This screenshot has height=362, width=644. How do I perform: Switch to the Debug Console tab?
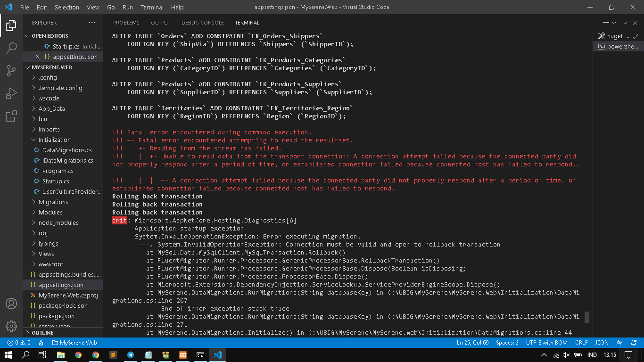pyautogui.click(x=203, y=23)
